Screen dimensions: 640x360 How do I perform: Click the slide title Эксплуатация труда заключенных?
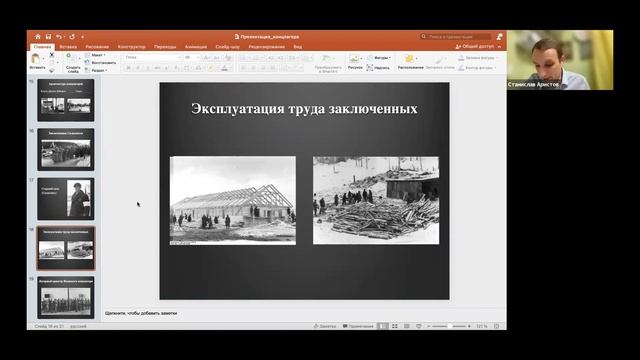(304, 109)
